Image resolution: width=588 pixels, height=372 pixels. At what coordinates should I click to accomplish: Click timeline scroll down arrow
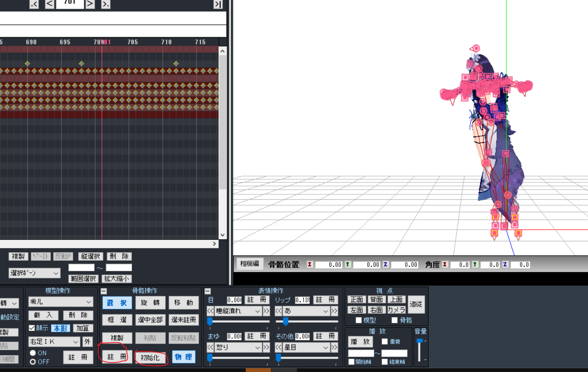point(222,235)
